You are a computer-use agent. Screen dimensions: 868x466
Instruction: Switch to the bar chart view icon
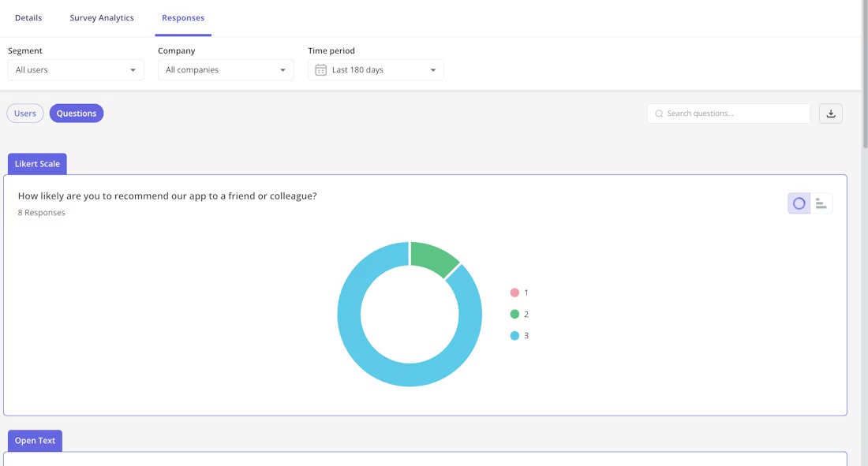[821, 203]
